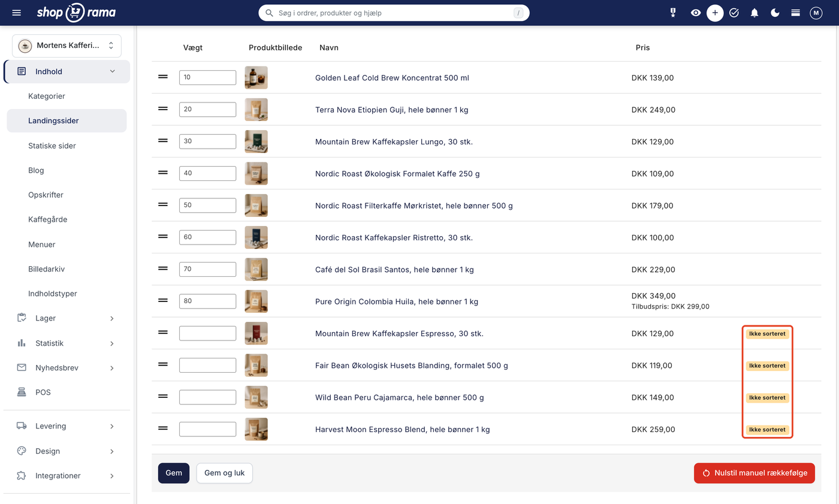Screen dimensions: 839x504
Task: Expand the Lager sidebar section
Action: click(67, 318)
